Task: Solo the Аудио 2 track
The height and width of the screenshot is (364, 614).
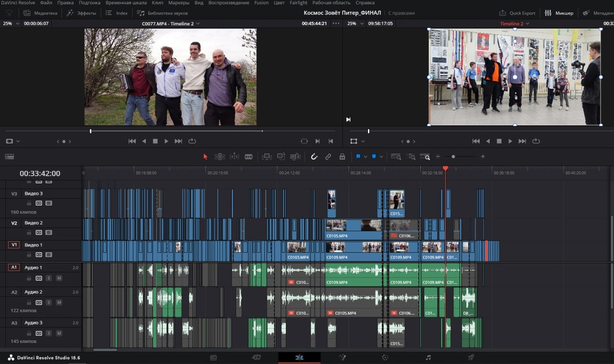Action: (49, 303)
